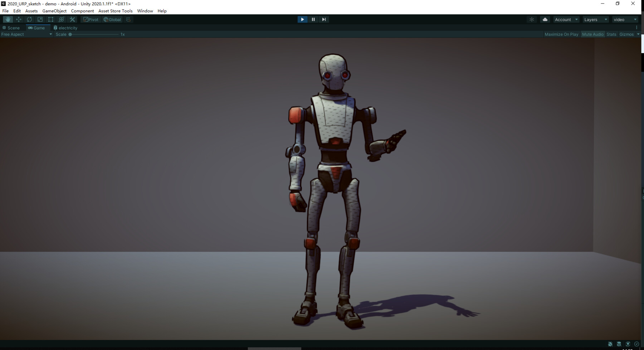Open the Layers dropdown
Image resolution: width=644 pixels, height=350 pixels.
[595, 19]
